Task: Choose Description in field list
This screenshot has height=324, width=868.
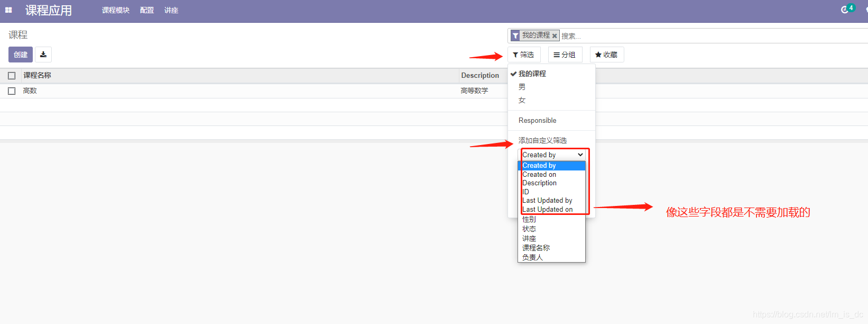Action: 551,183
